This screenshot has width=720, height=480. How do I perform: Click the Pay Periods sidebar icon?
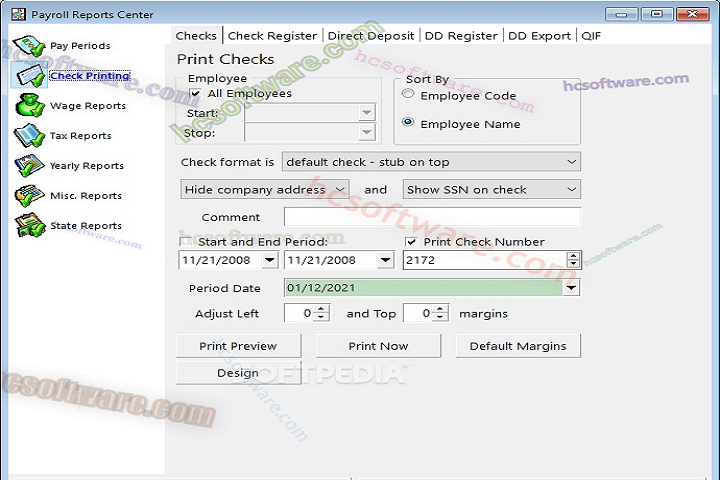coord(29,45)
